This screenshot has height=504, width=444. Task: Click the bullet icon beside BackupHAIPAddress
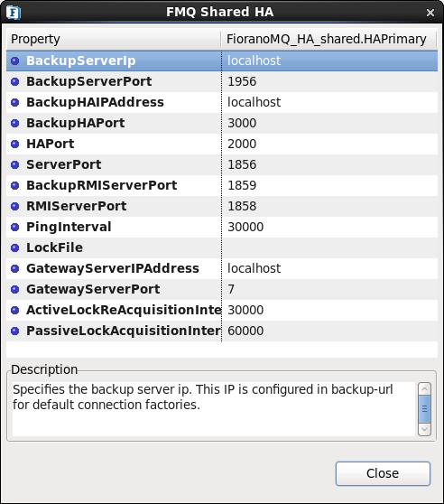pyautogui.click(x=15, y=102)
